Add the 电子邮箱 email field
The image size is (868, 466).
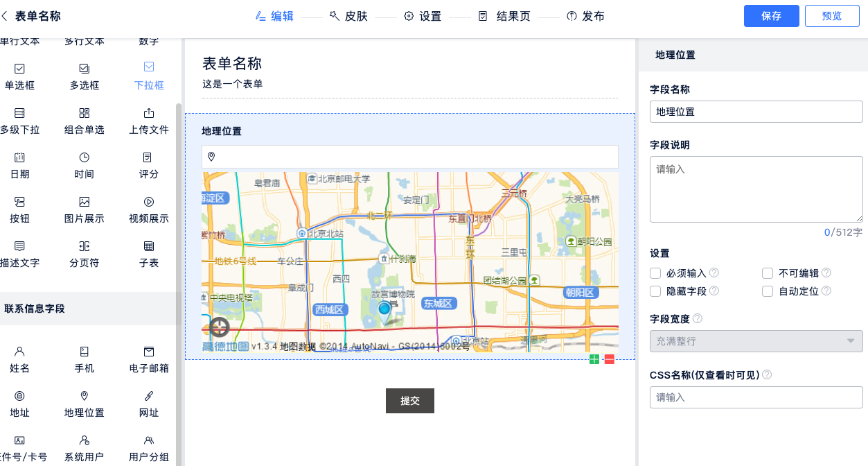click(148, 352)
